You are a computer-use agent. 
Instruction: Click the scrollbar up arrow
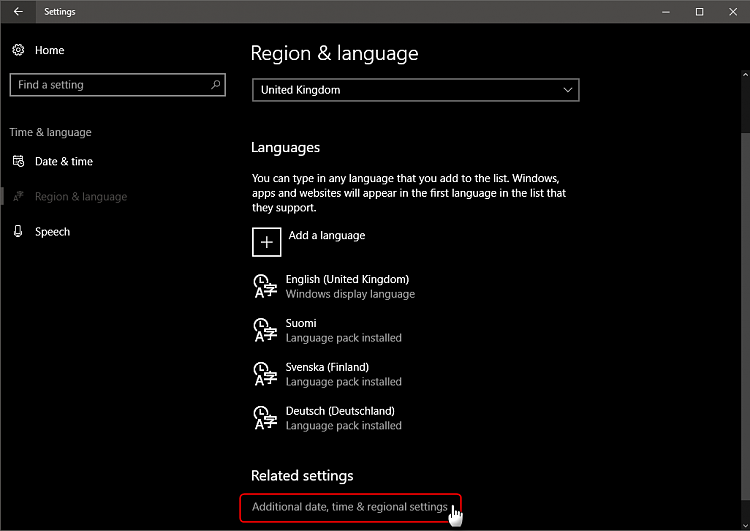pyautogui.click(x=745, y=75)
